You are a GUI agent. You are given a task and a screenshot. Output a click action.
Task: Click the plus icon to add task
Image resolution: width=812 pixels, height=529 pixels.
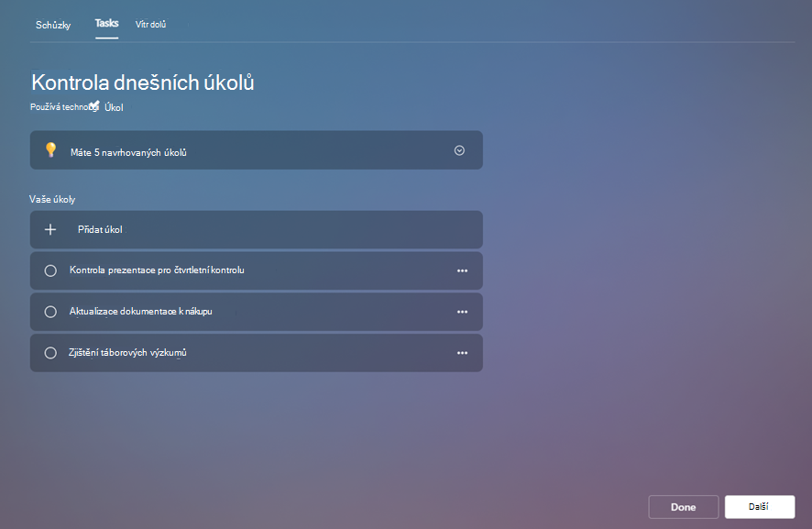50,229
